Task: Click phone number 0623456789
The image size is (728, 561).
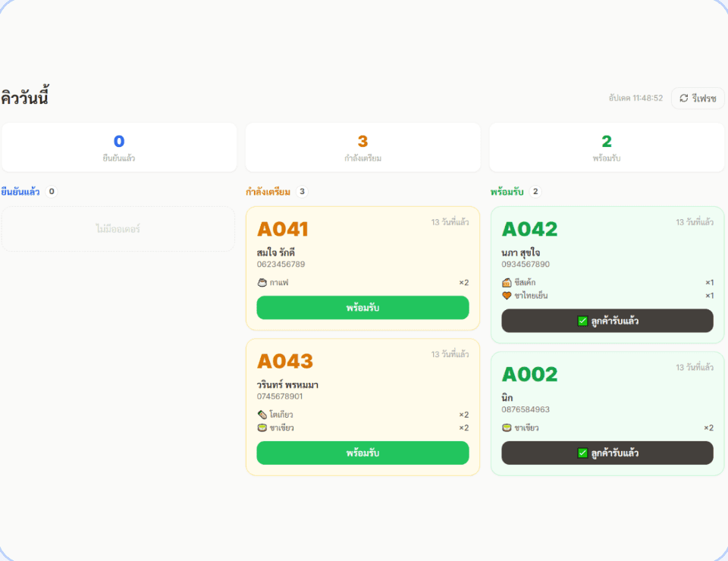Action: pos(281,265)
